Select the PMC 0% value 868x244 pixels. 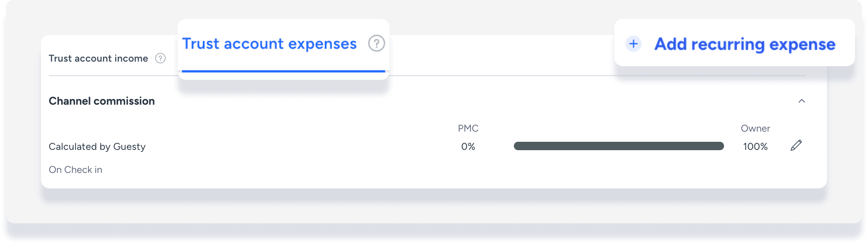[468, 147]
